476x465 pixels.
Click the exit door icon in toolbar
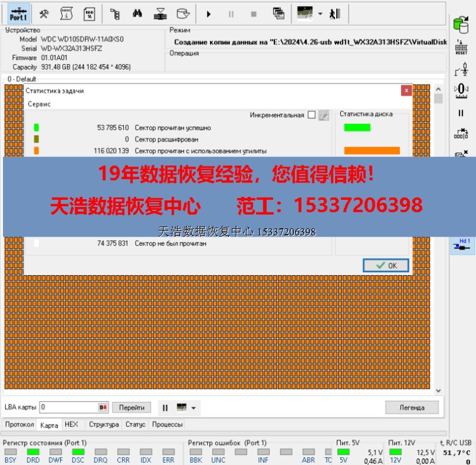pyautogui.click(x=335, y=13)
